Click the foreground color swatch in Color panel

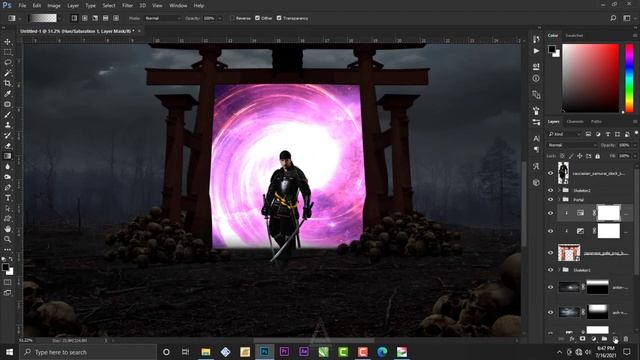tap(552, 49)
